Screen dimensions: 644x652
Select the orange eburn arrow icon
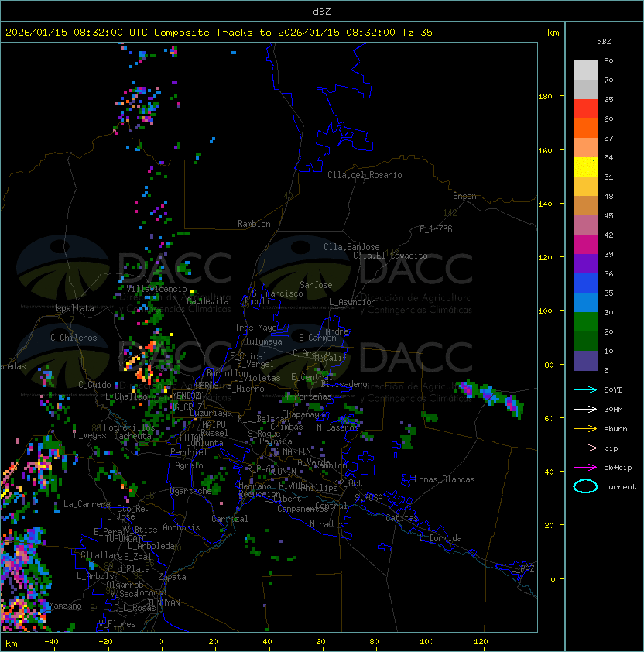pyautogui.click(x=586, y=428)
